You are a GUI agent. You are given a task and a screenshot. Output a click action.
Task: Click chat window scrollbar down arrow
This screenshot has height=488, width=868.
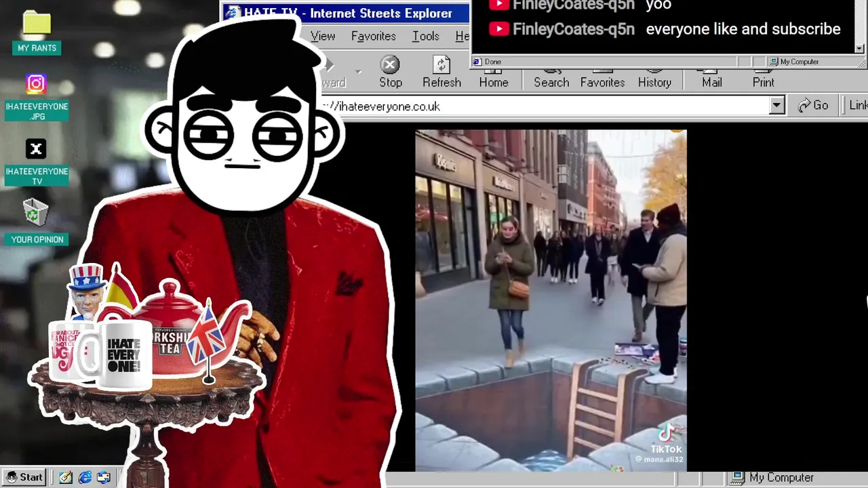859,48
